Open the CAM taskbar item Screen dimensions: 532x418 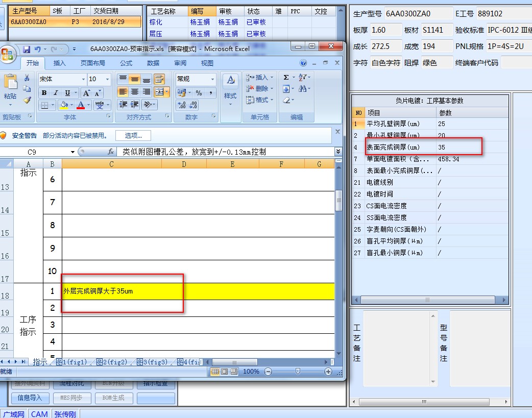(x=39, y=414)
